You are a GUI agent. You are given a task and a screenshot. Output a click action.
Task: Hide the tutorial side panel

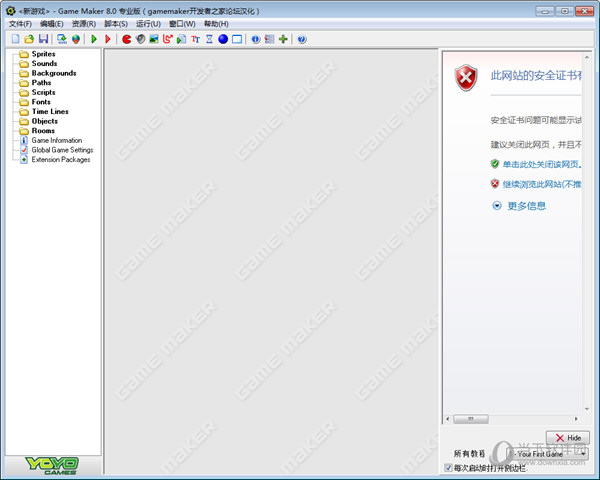pyautogui.click(x=567, y=438)
